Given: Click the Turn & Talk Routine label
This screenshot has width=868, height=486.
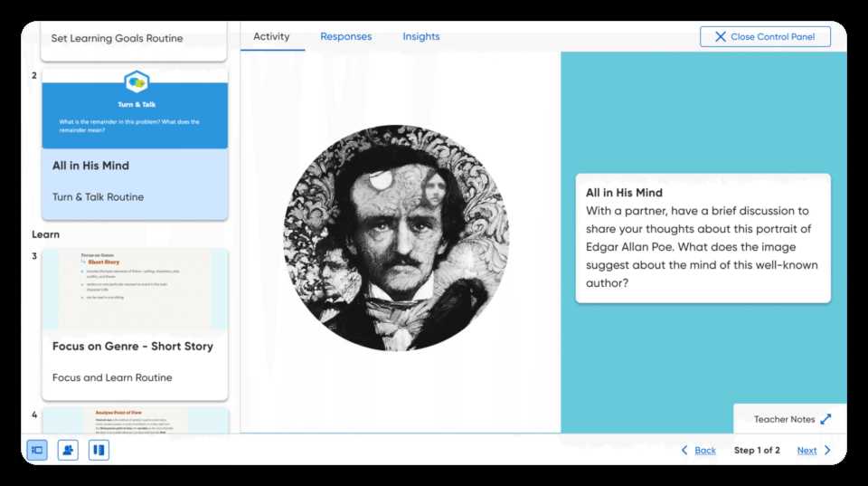Looking at the screenshot, I should click(98, 196).
